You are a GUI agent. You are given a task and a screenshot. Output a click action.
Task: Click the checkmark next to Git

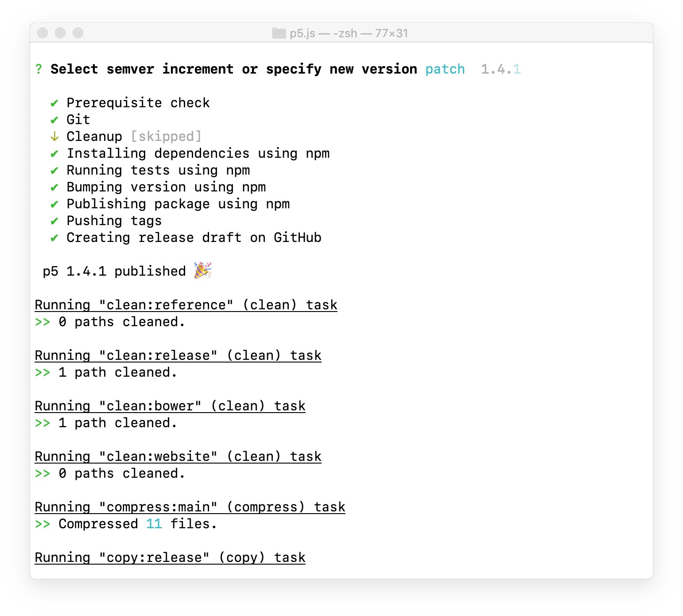point(54,120)
